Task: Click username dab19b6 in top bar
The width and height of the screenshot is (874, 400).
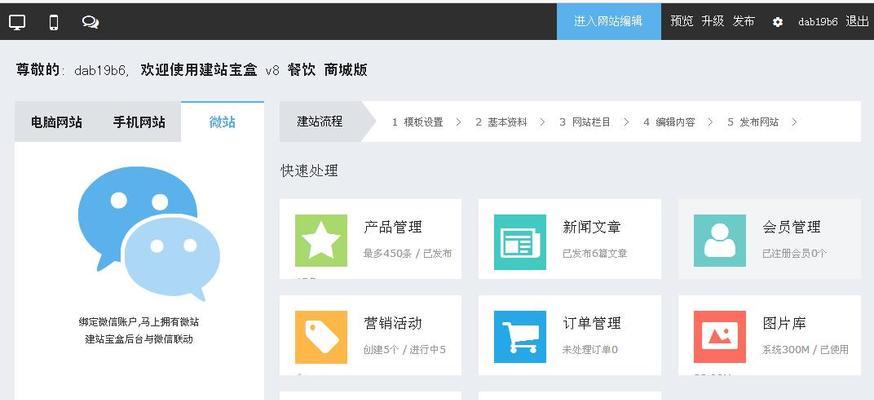Action: [x=818, y=22]
